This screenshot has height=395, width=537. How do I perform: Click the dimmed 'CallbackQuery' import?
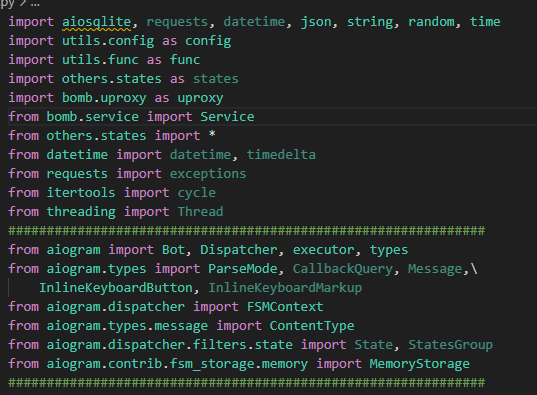click(343, 269)
